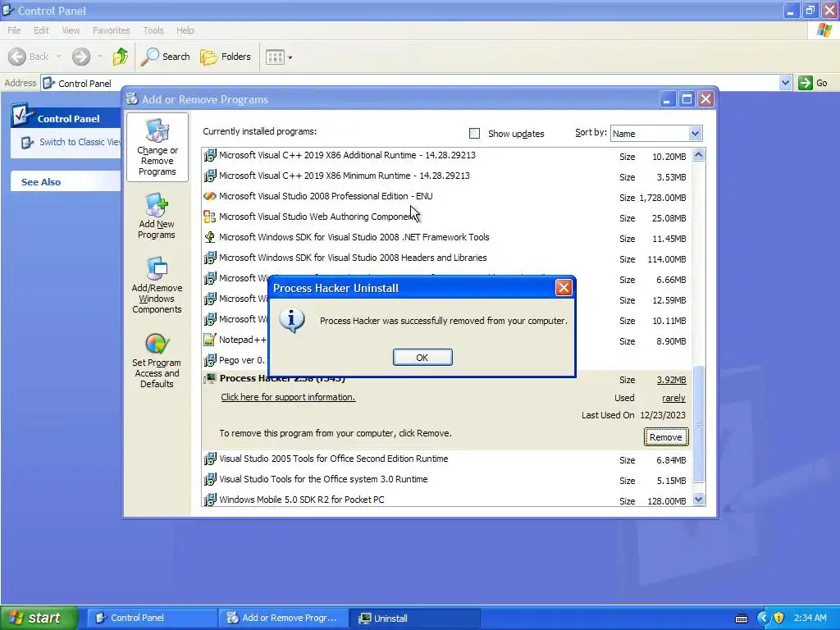840x630 pixels.
Task: Expand hidden tray icons arrow
Action: coord(762,618)
